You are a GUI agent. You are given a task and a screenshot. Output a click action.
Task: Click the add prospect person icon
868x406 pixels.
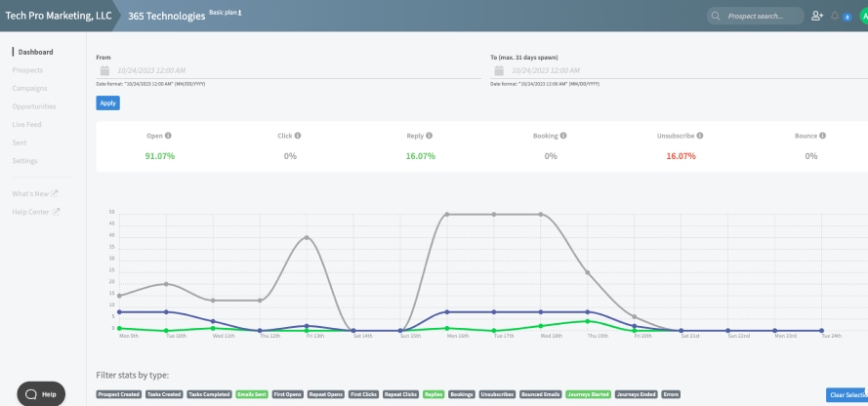817,16
